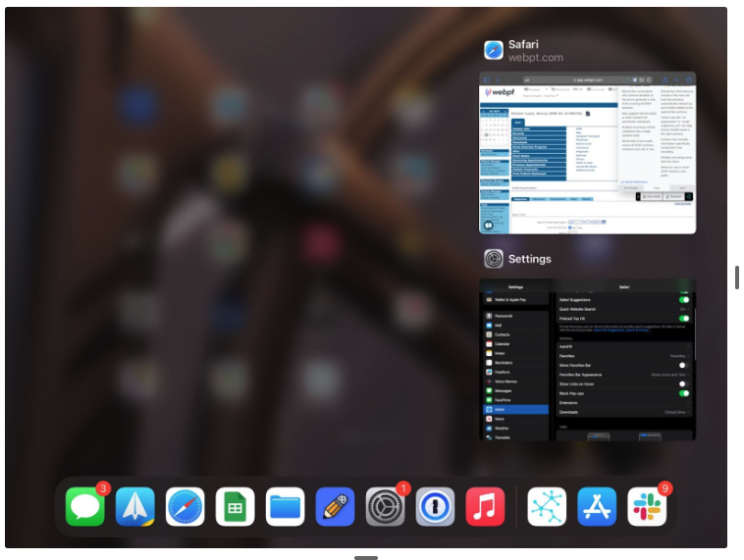Open Safari compass icon in the dock
Viewport: 744px width, 560px height.
click(x=186, y=506)
